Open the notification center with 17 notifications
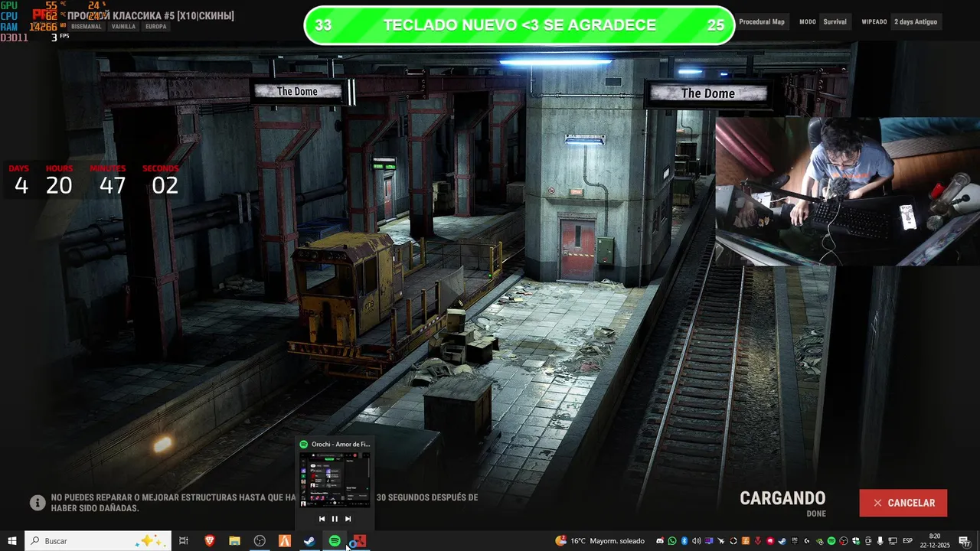 [x=965, y=541]
